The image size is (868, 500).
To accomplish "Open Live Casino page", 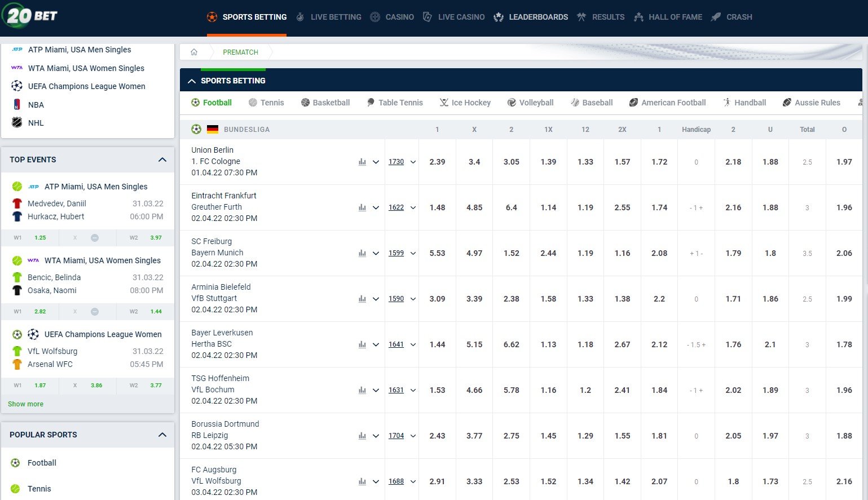I will (x=453, y=17).
